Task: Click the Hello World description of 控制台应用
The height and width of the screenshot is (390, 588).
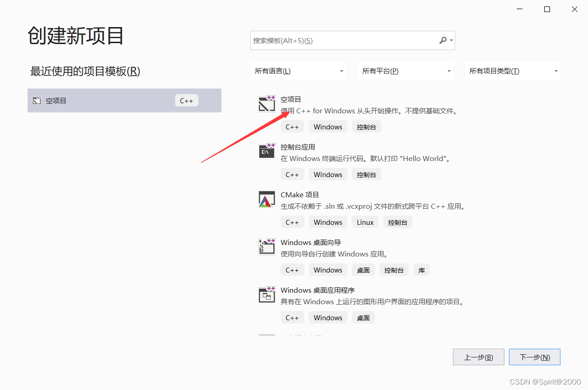Action: click(366, 158)
